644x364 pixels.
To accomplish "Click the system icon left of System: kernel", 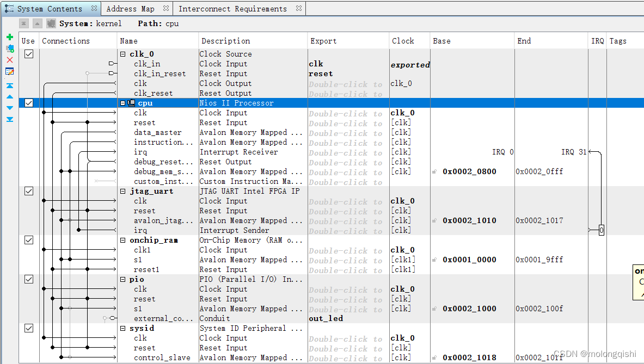I will pyautogui.click(x=51, y=24).
